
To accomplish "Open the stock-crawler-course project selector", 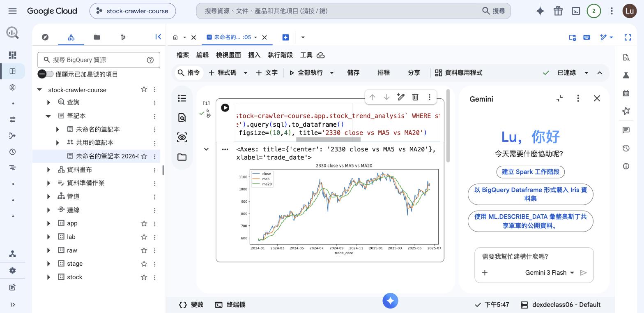I will pyautogui.click(x=133, y=11).
